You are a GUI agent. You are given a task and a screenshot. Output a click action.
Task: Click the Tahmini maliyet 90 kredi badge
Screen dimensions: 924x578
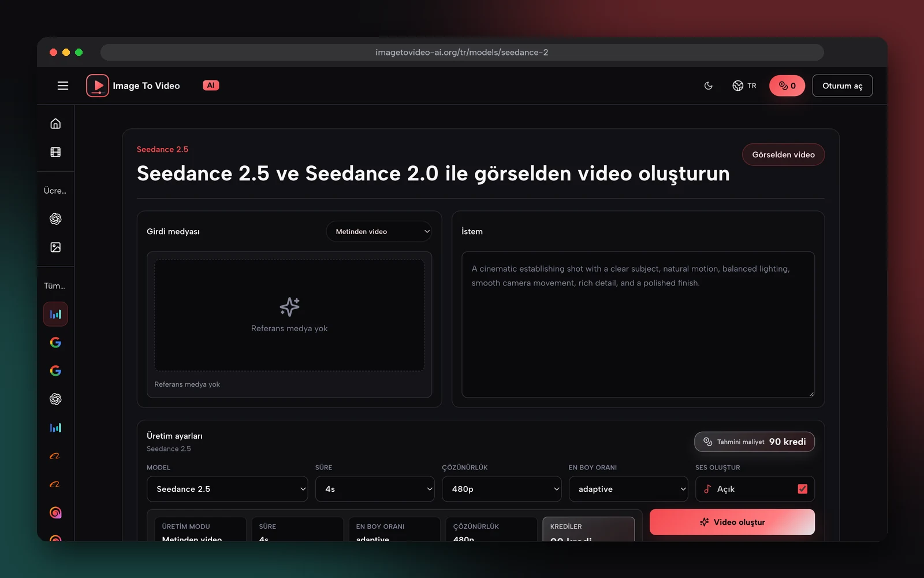click(x=754, y=442)
